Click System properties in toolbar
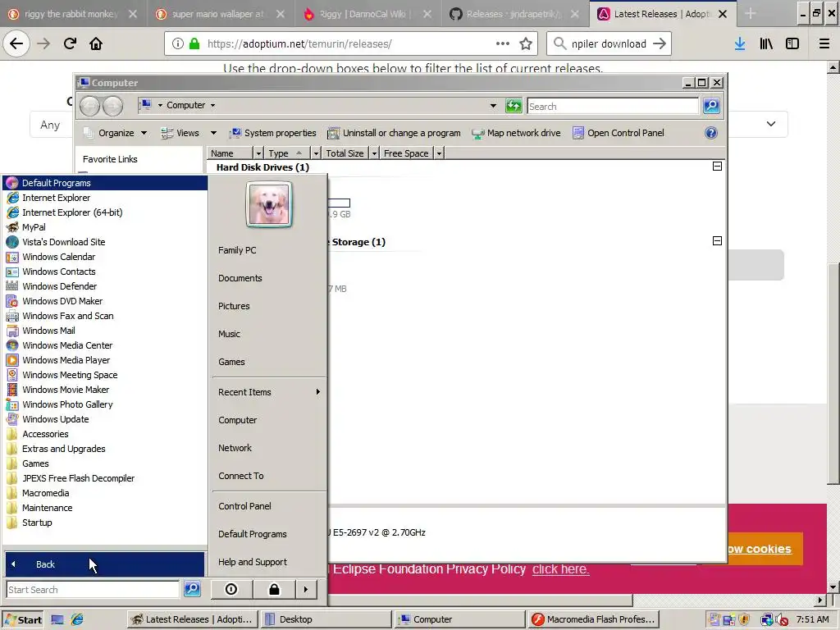 (272, 133)
